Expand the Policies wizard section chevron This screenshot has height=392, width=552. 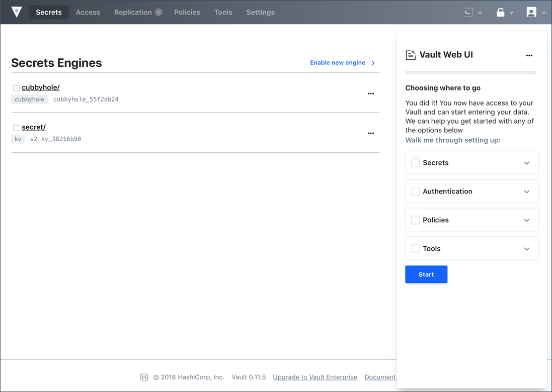[x=527, y=221]
